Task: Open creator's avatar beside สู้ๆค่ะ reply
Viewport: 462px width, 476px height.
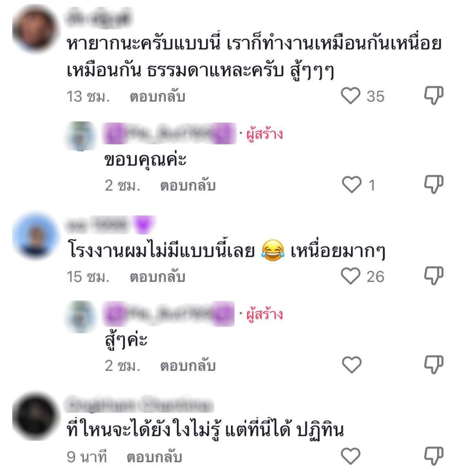Action: [x=81, y=317]
